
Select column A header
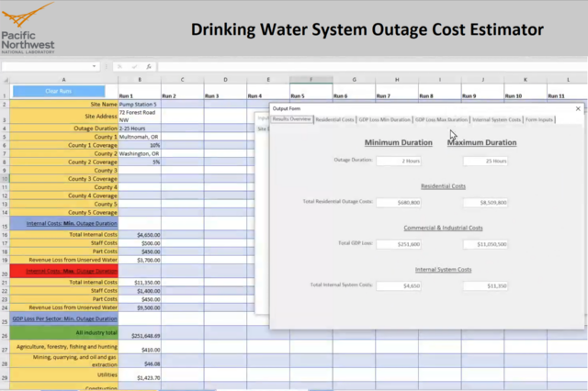pos(63,80)
